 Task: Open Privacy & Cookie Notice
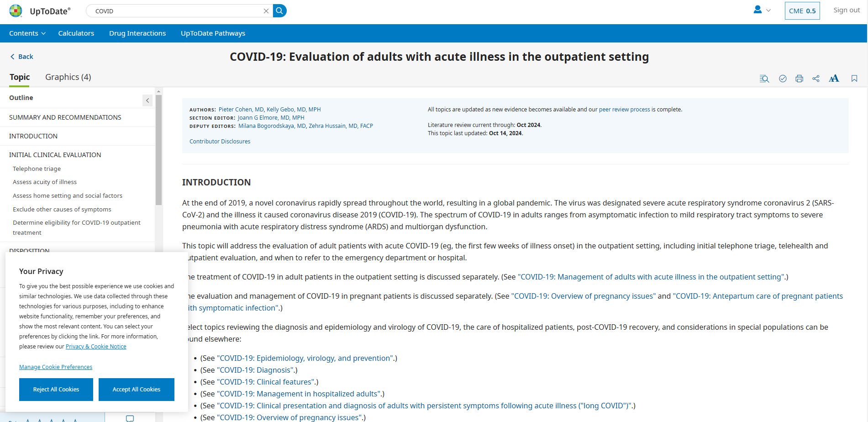tap(96, 347)
